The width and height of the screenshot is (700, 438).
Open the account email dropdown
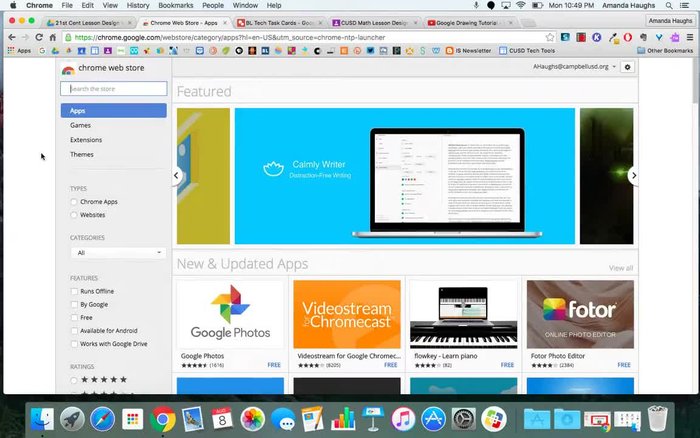(x=576, y=67)
